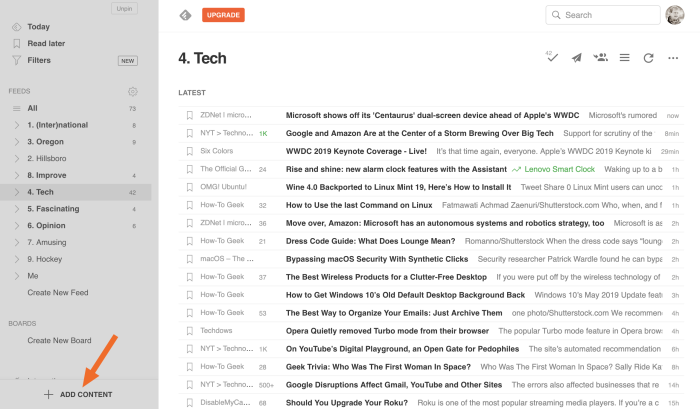Mark all as read checkmark icon
This screenshot has width=700, height=409.
(552, 57)
